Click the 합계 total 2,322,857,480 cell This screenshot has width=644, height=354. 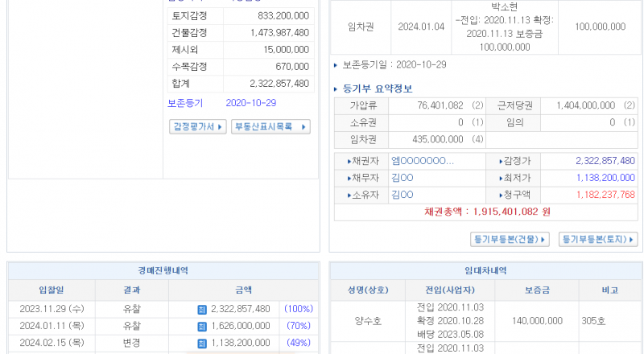(x=269, y=84)
